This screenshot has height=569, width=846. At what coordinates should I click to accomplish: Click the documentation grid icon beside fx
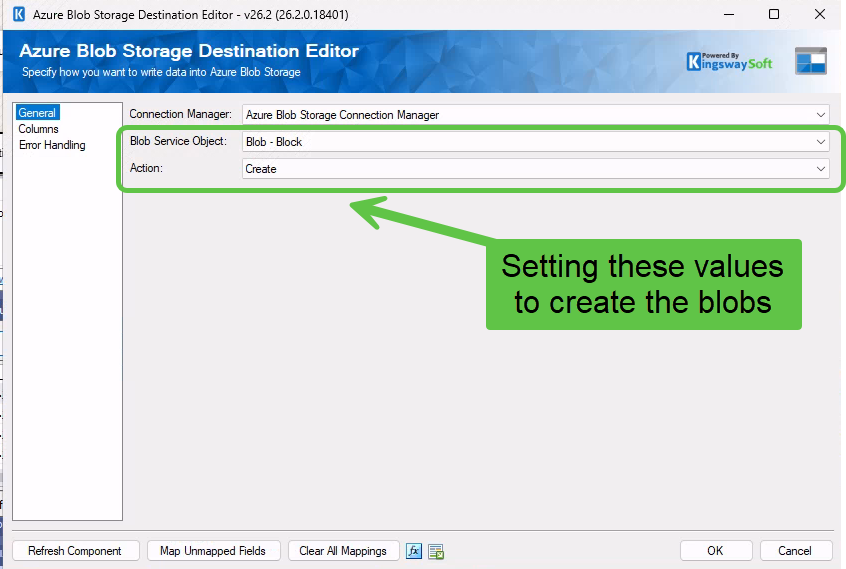pos(436,551)
